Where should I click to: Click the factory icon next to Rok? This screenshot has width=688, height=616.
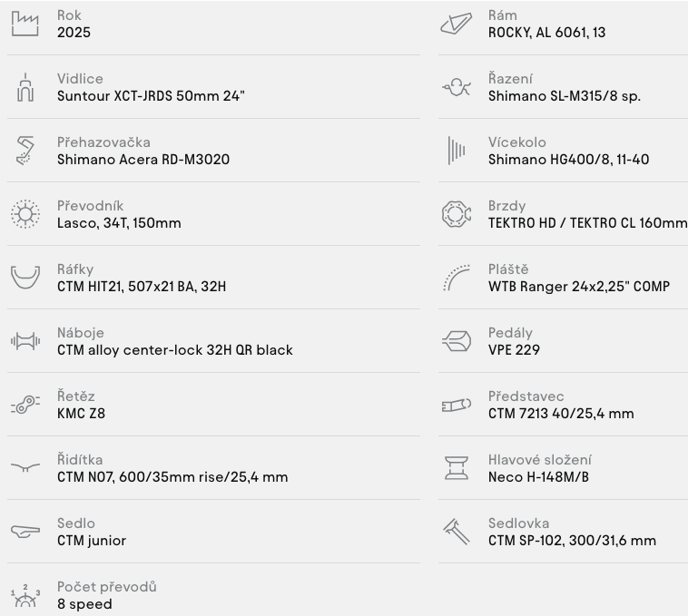click(x=25, y=24)
